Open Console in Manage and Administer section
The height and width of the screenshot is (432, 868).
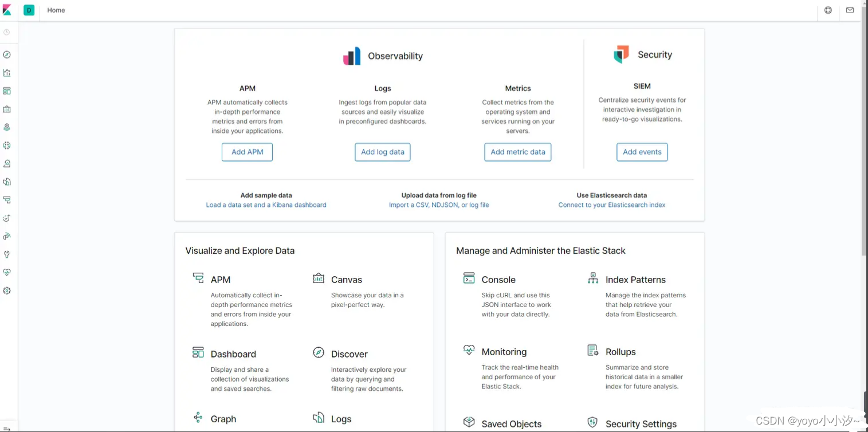(x=498, y=280)
